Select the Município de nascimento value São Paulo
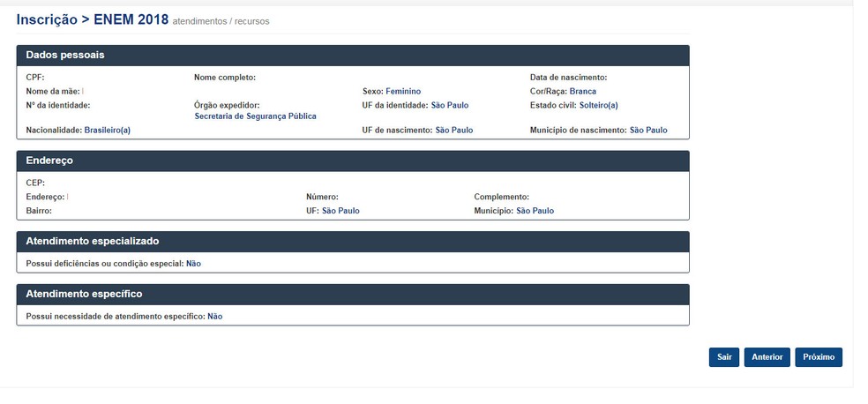Screen dimensions: 868x404 tap(647, 130)
